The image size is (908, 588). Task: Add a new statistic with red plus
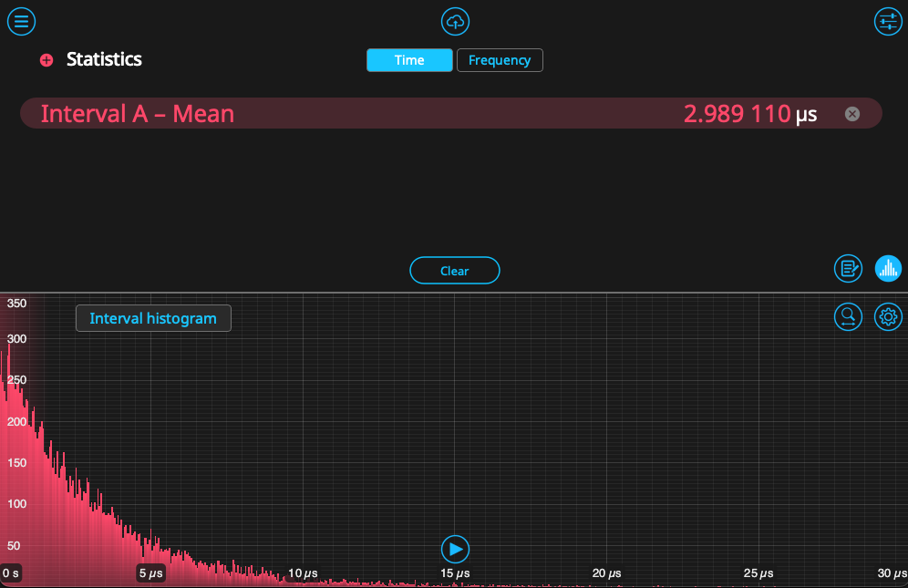[x=46, y=60]
